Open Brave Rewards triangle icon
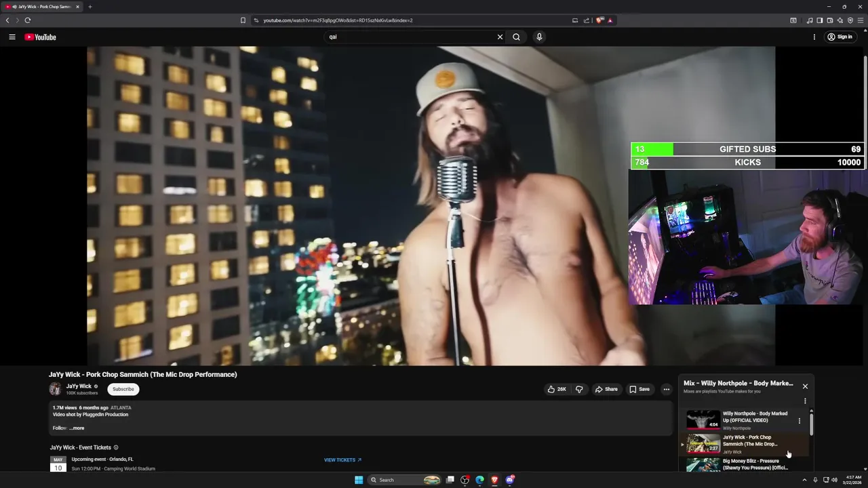Image resolution: width=868 pixels, height=488 pixels. [610, 20]
